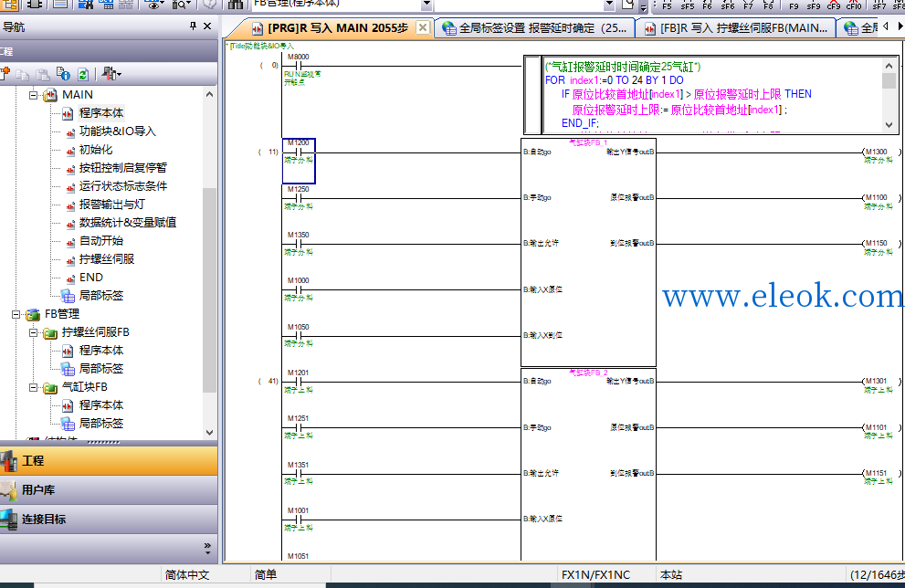Expand navigation pane options chevron
Viewport: 905px width, 588px height.
tap(207, 546)
